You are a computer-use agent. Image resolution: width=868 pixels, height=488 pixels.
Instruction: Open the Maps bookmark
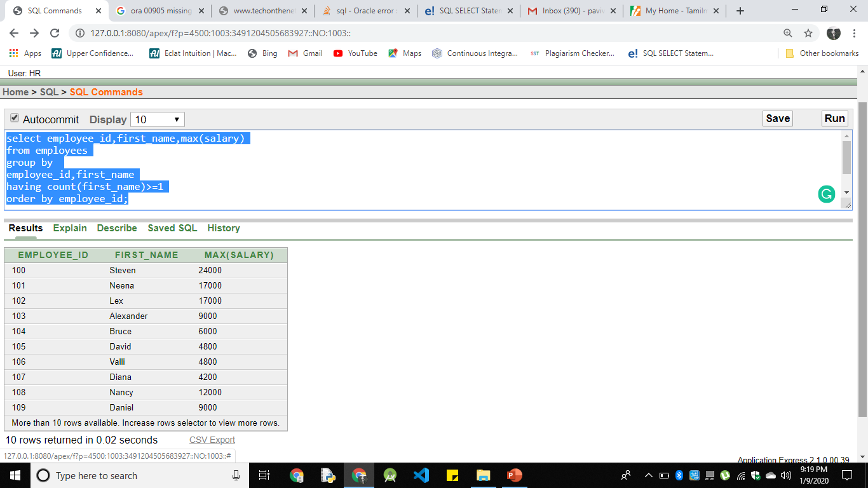pyautogui.click(x=405, y=53)
